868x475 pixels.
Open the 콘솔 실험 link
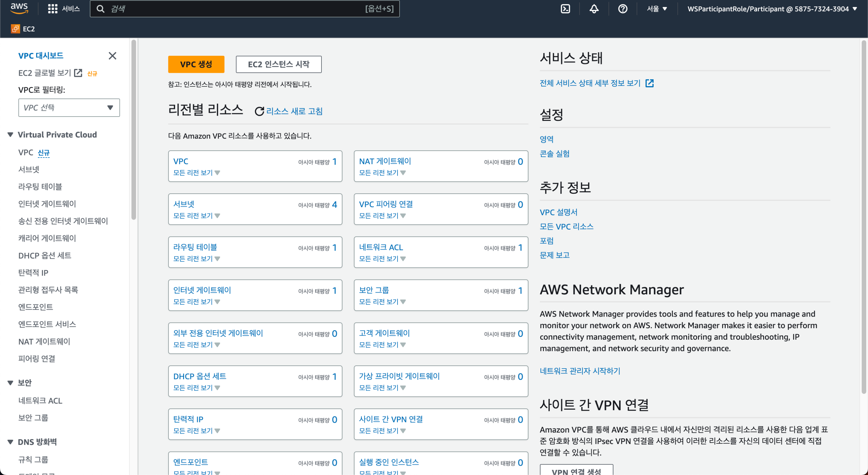554,154
